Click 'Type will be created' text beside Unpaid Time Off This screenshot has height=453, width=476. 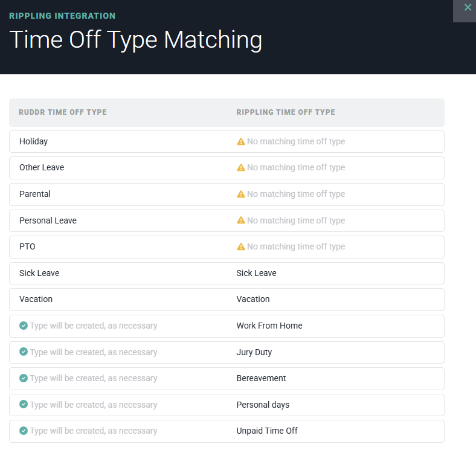(94, 431)
